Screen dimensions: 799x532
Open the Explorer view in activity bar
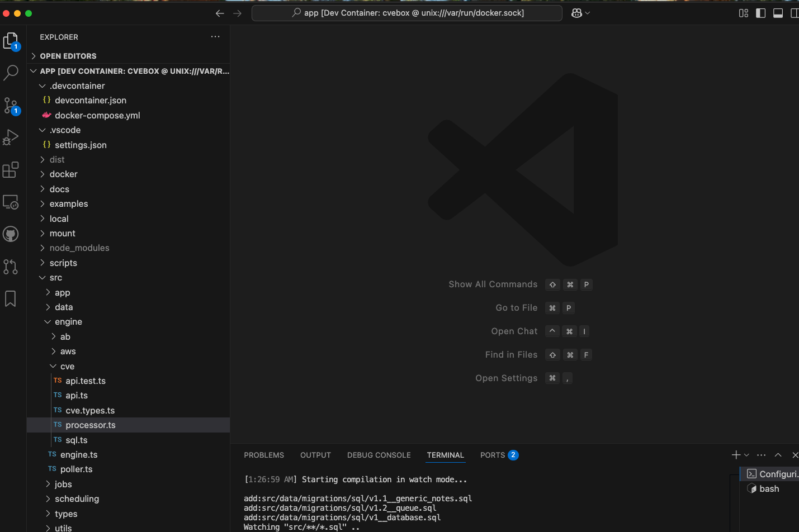11,41
